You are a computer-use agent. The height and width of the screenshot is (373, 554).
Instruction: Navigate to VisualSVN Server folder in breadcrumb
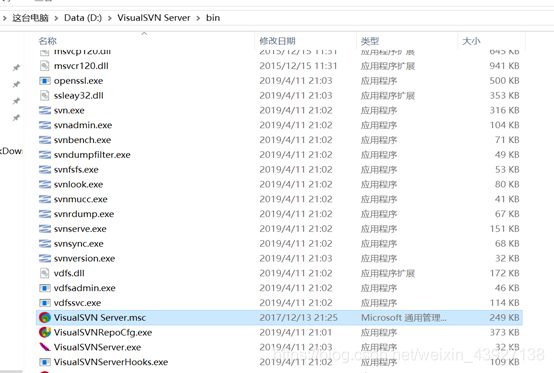pos(154,18)
